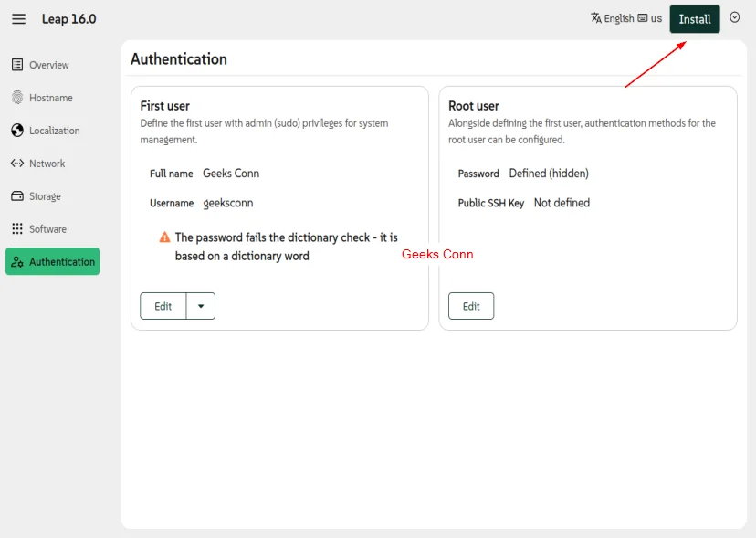Viewport: 756px width, 538px height.
Task: Click the Hostname fingerprint icon
Action: pyautogui.click(x=17, y=98)
